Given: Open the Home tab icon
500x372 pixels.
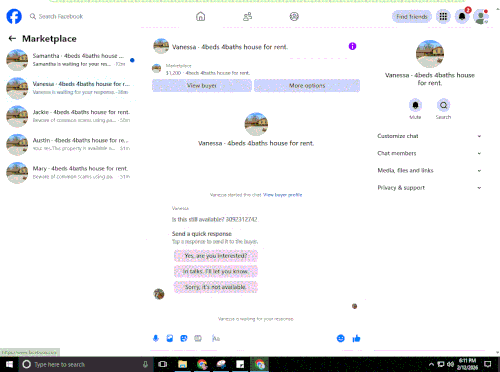Looking at the screenshot, I should tap(200, 16).
